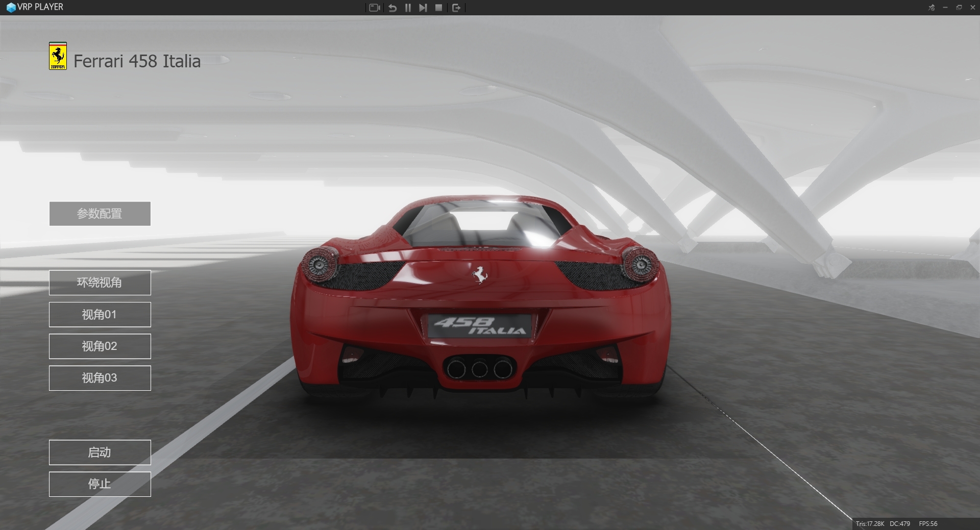The image size is (980, 530).
Task: Restore the VRP Player window size
Action: pos(959,7)
